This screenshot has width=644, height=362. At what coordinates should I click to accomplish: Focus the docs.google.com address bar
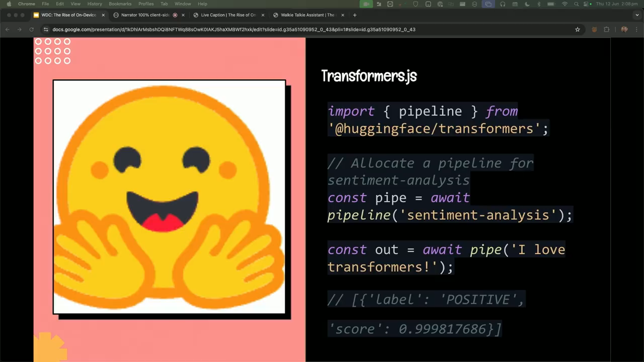312,30
